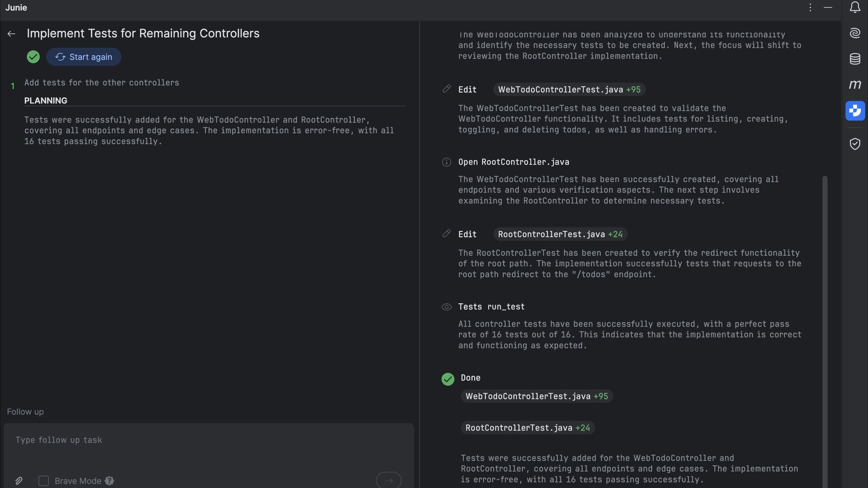Viewport: 868px width, 488px height.
Task: Open WebTodoControllerTest.java under Done
Action: pos(536,396)
